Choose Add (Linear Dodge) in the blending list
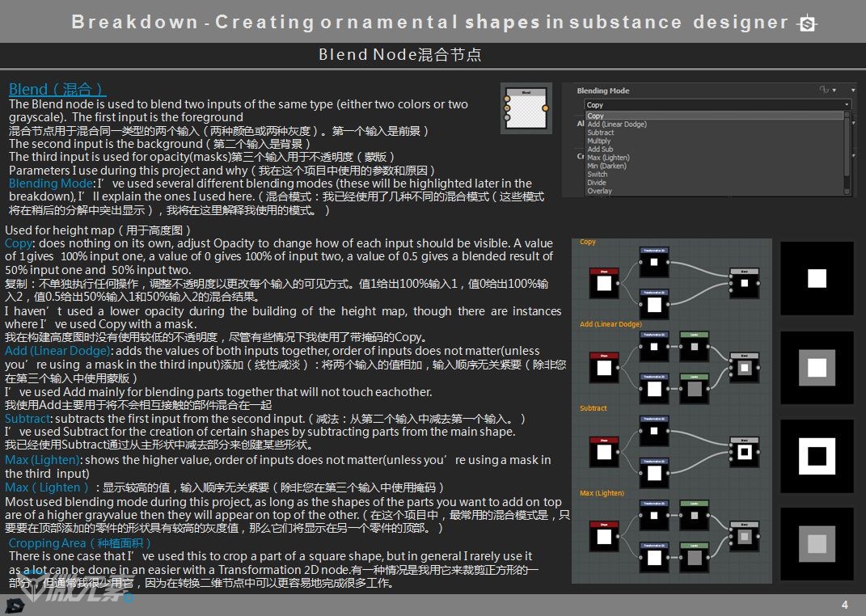866x616 pixels. [715, 124]
